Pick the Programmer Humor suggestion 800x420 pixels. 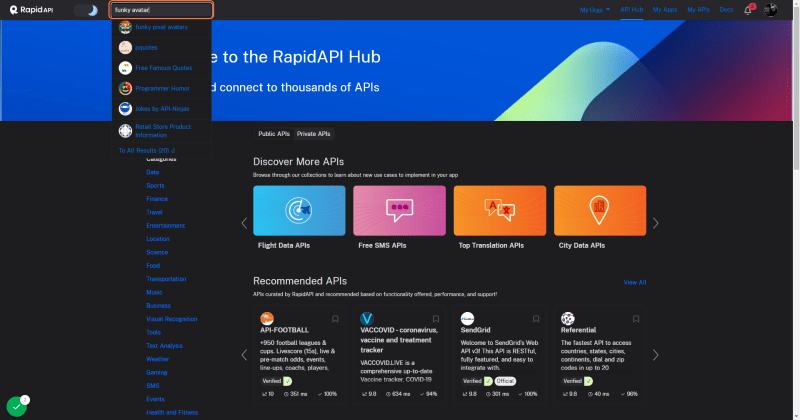click(162, 88)
